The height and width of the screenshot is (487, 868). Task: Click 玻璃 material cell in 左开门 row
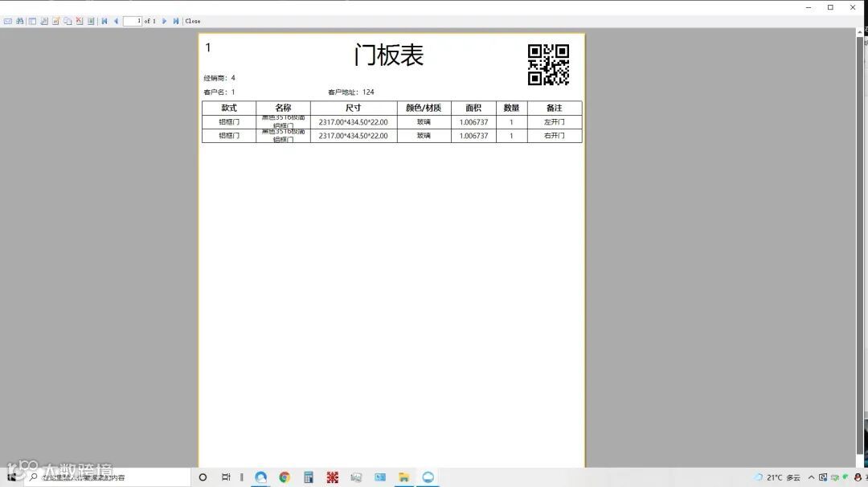(x=424, y=122)
